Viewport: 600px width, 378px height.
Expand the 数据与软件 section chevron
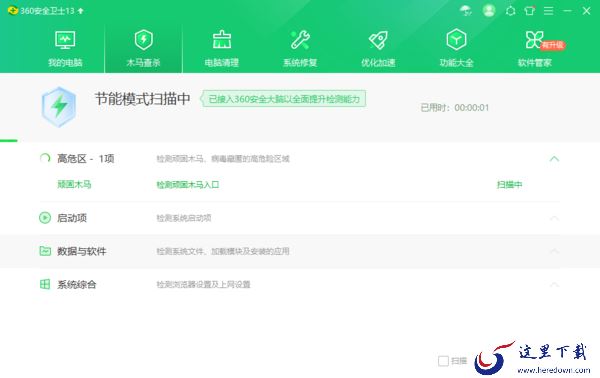[554, 251]
